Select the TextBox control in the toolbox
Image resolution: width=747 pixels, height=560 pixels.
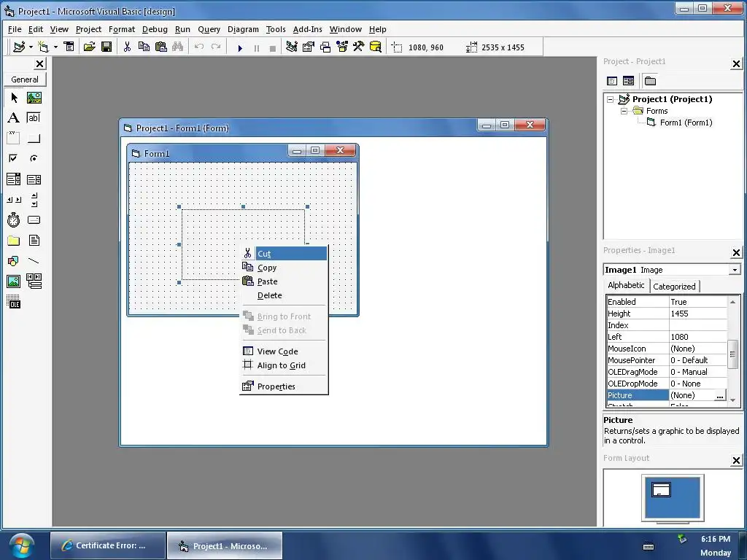click(x=34, y=117)
